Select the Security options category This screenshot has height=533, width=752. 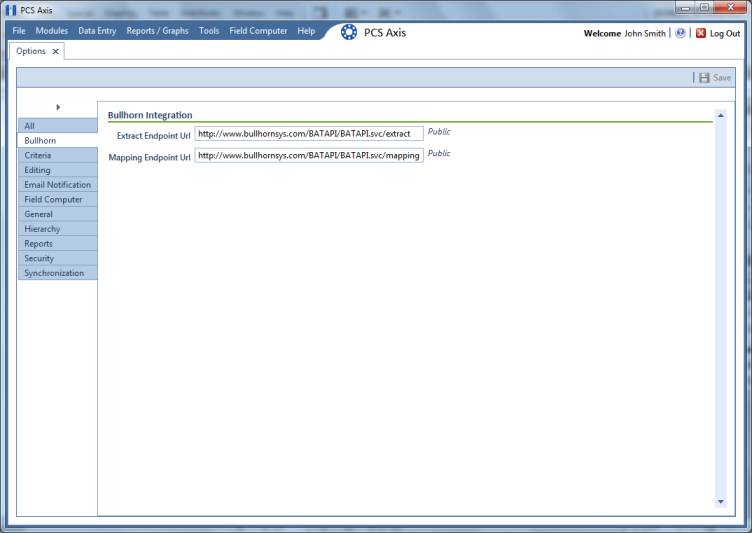click(x=58, y=258)
